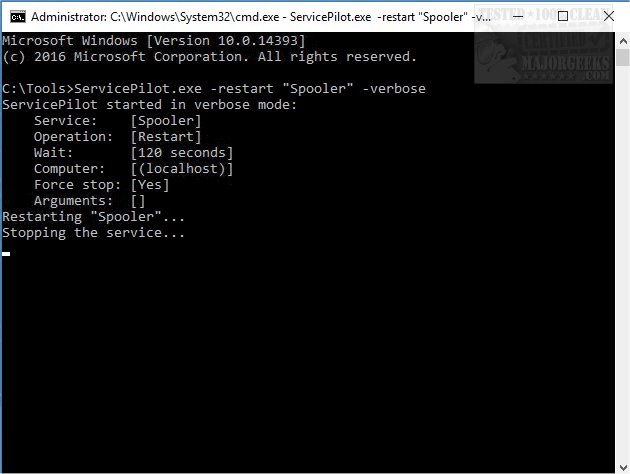Click the Force stop [Yes] line
630x474 pixels.
(101, 185)
